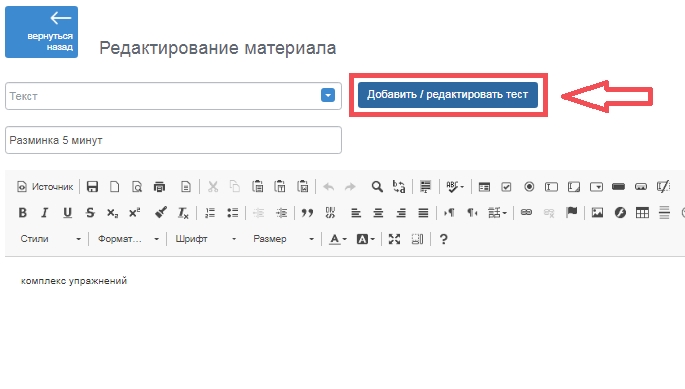
Task: Click the Copy formatting brush icon
Action: 161,213
